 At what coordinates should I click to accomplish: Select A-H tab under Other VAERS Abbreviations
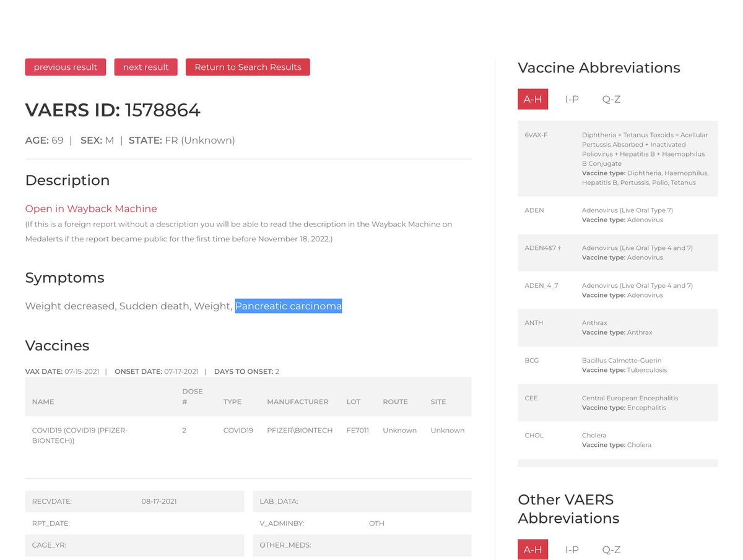tap(532, 549)
